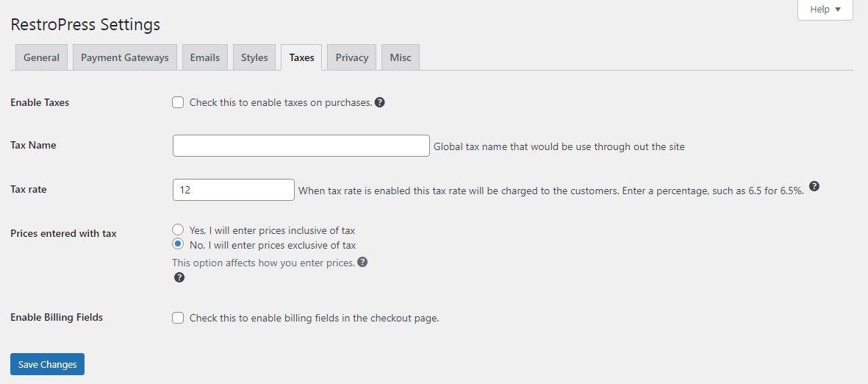Image resolution: width=868 pixels, height=384 pixels.
Task: Click the 'RestroPress Settings' heading
Action: 86,24
